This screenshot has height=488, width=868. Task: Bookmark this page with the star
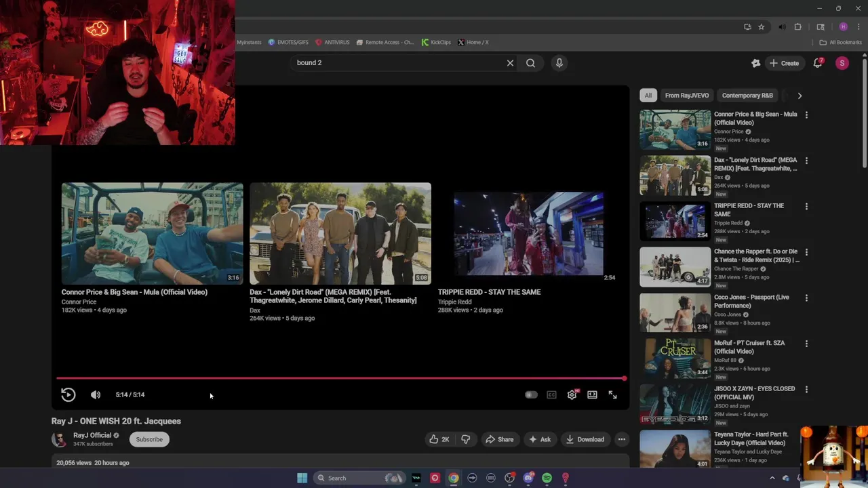[x=762, y=27]
